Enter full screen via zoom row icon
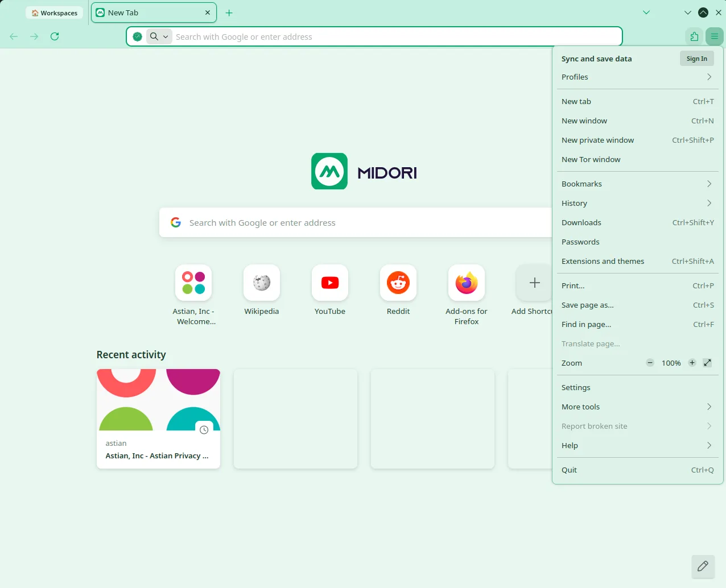The width and height of the screenshot is (726, 588). tap(707, 363)
